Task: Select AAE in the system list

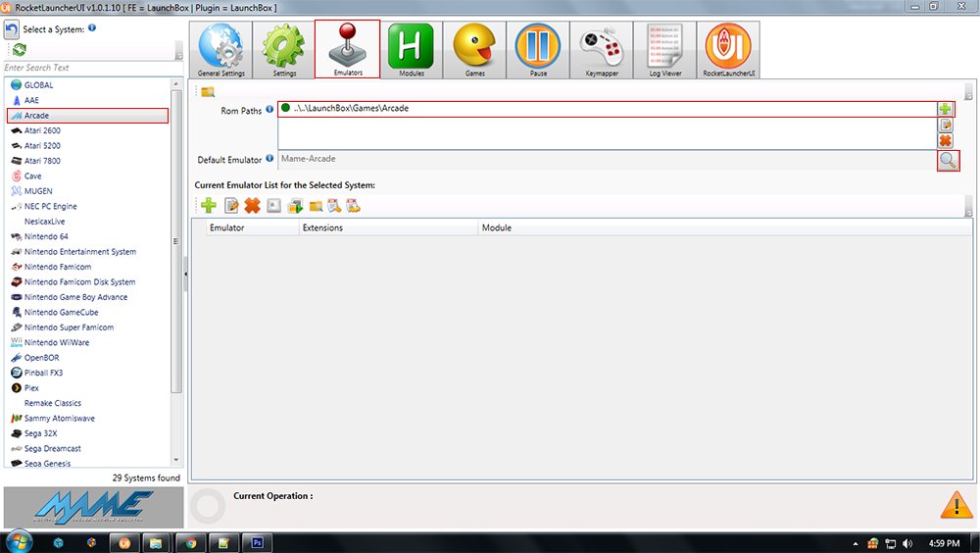Action: click(25, 100)
